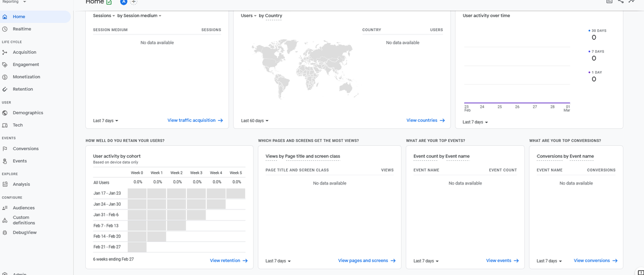The width and height of the screenshot is (644, 275).
Task: Open the 'by Session medium' dimension dropdown
Action: [139, 16]
